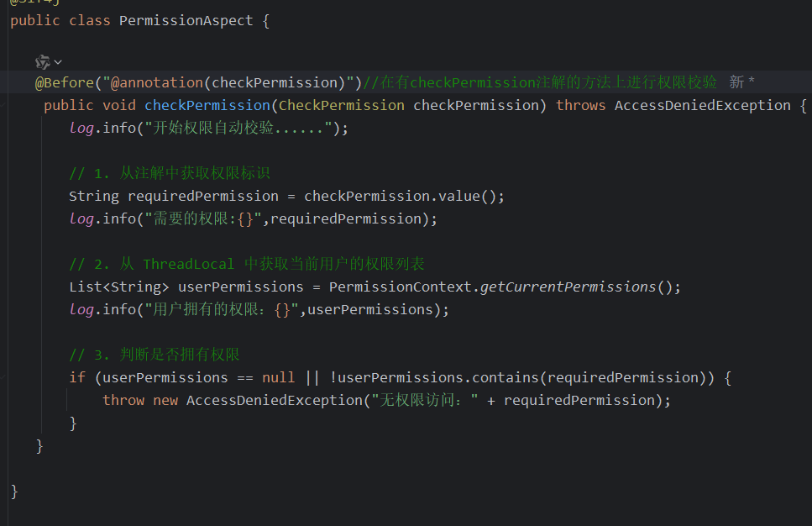Image resolution: width=812 pixels, height=526 pixels.
Task: Click the CheckPermission parameter type
Action: click(341, 105)
